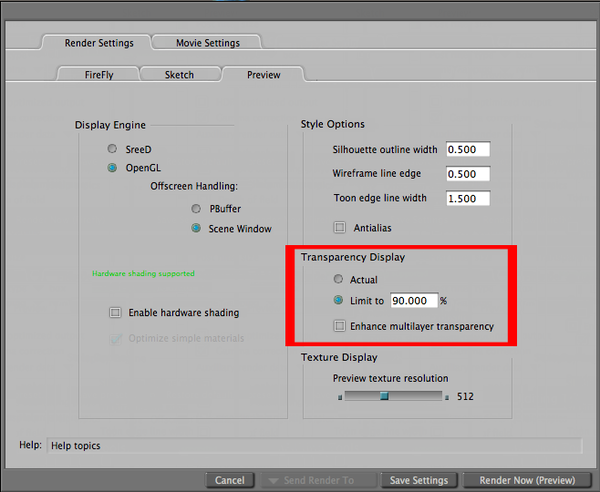Image resolution: width=600 pixels, height=492 pixels.
Task: Enable Enhance multilayer transparency
Action: (339, 326)
